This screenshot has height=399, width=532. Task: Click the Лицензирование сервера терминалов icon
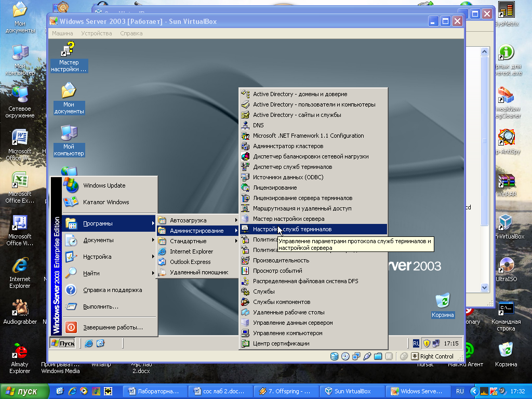tap(245, 198)
